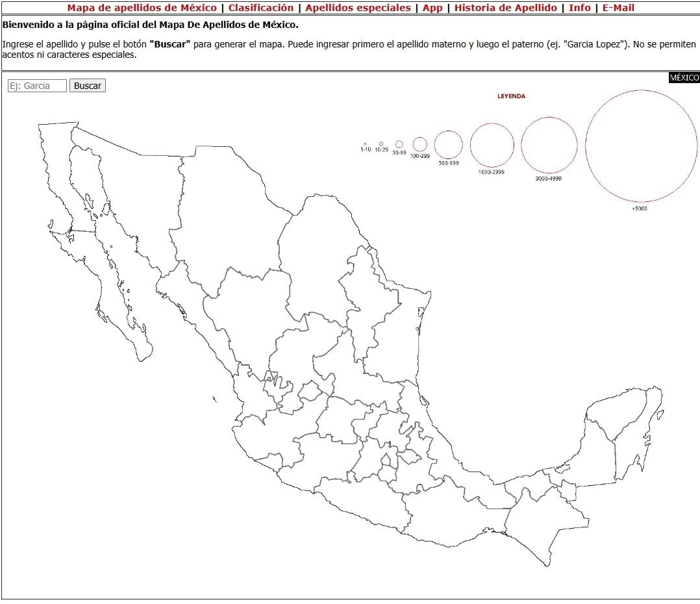Click the +5000 legend circle
This screenshot has height=604, width=700.
641,145
